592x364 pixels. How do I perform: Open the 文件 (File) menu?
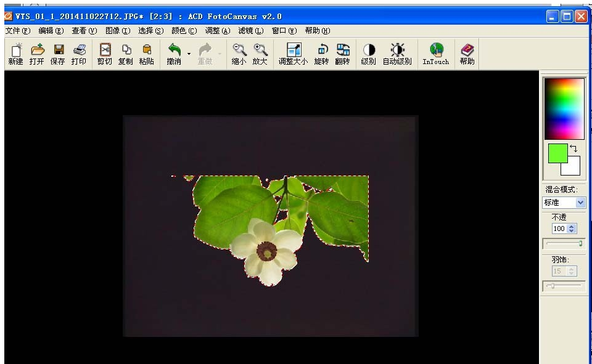click(x=17, y=31)
